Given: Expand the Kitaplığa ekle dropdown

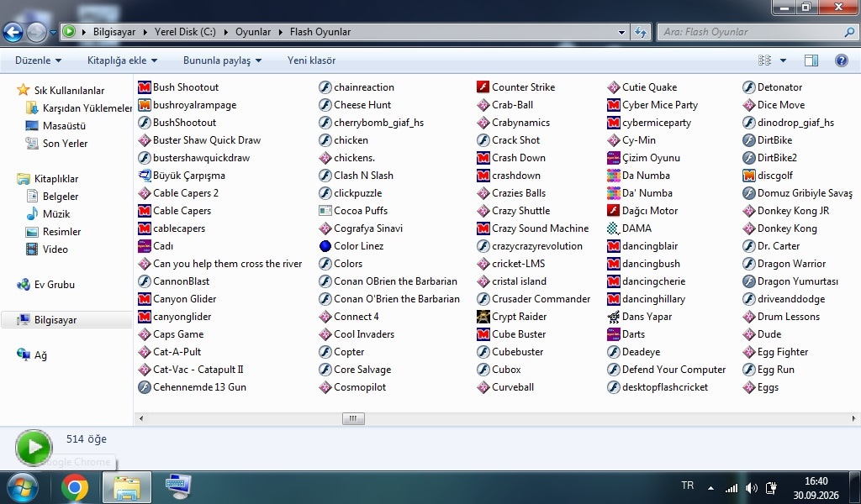Looking at the screenshot, I should coord(122,60).
